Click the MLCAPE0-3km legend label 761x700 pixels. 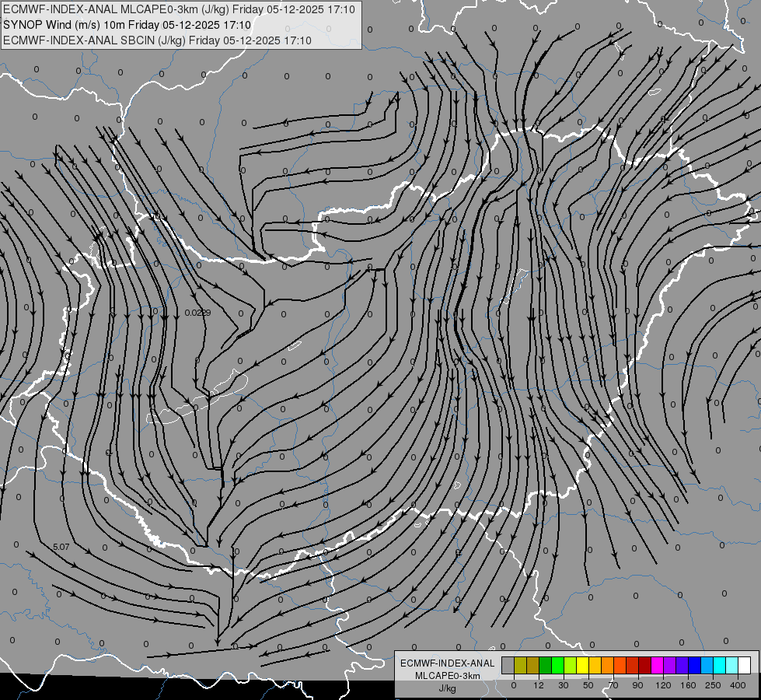click(x=448, y=676)
